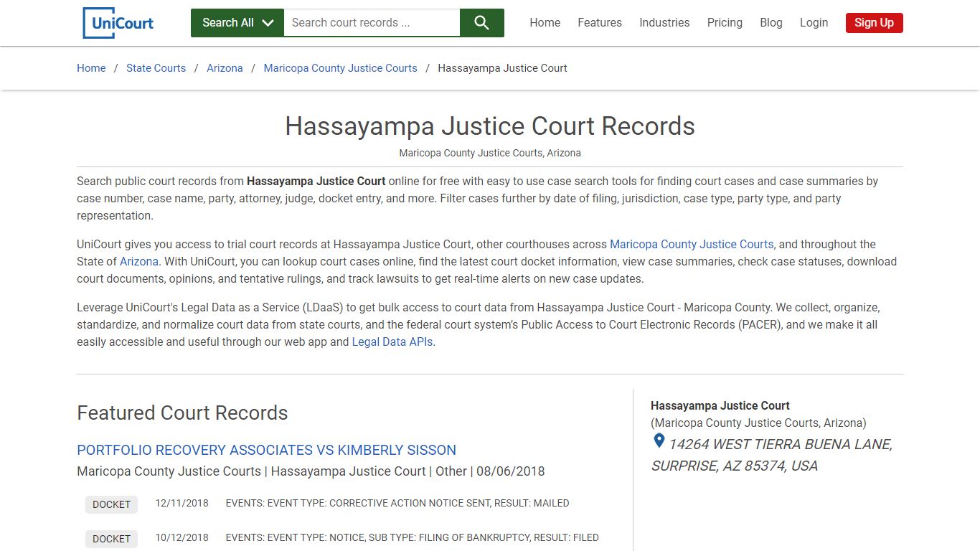Screen dimensions: 980x551
Task: Click the DOCKET badge dated 10/12/2018
Action: click(111, 539)
